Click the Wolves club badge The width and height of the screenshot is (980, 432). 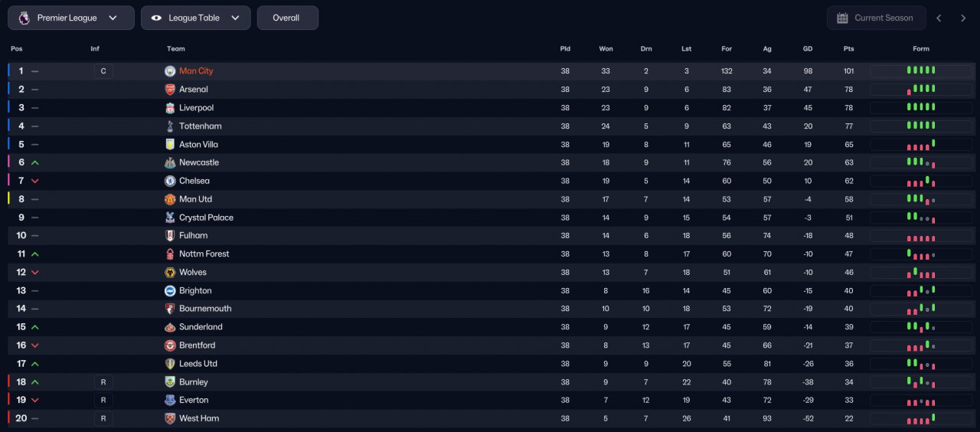coord(170,273)
